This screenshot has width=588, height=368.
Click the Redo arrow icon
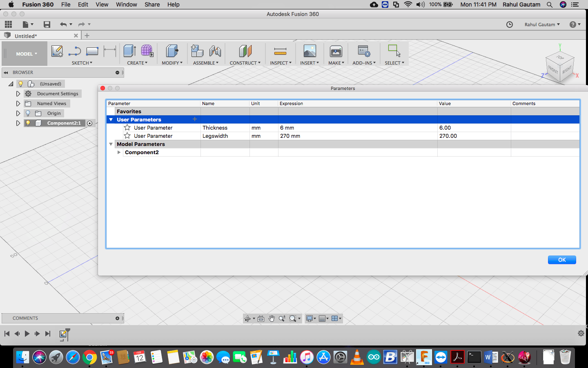(x=81, y=25)
